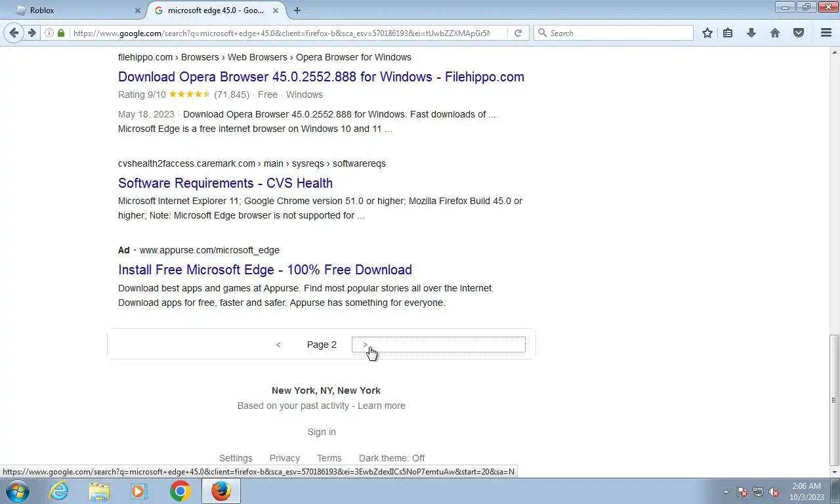Toggle Dark theme: Off setting
Viewport: 840px width, 504px height.
coord(392,458)
